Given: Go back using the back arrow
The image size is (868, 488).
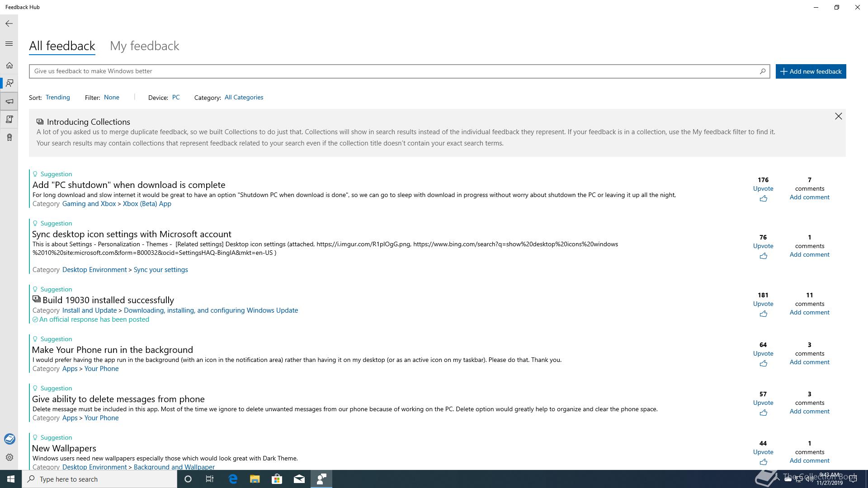Looking at the screenshot, I should (9, 23).
